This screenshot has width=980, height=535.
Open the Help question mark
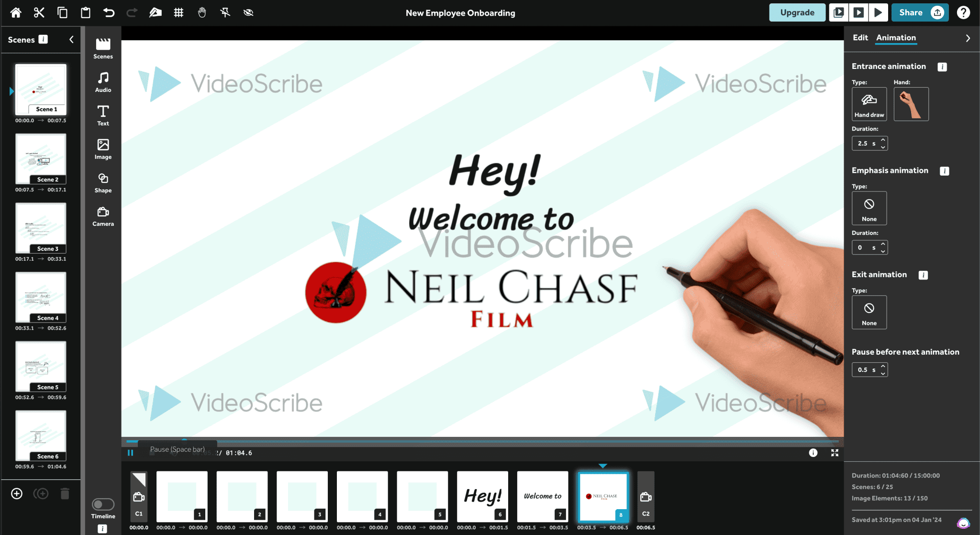point(963,12)
